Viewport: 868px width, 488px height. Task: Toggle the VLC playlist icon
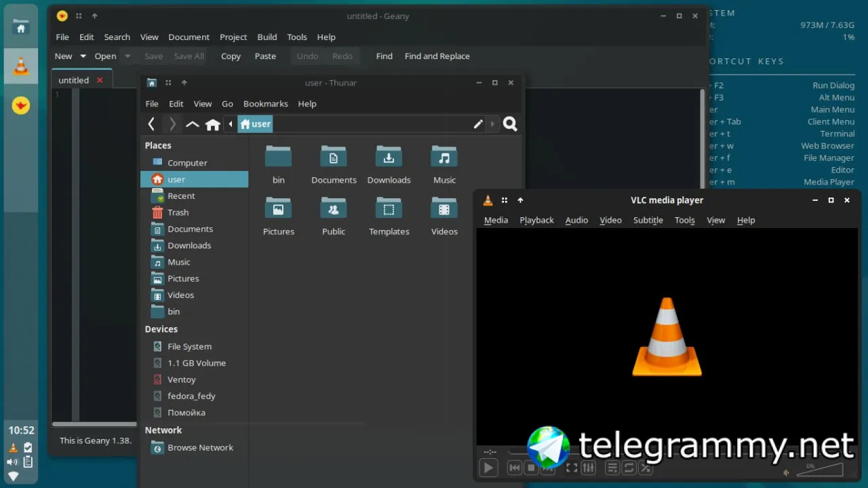[612, 468]
